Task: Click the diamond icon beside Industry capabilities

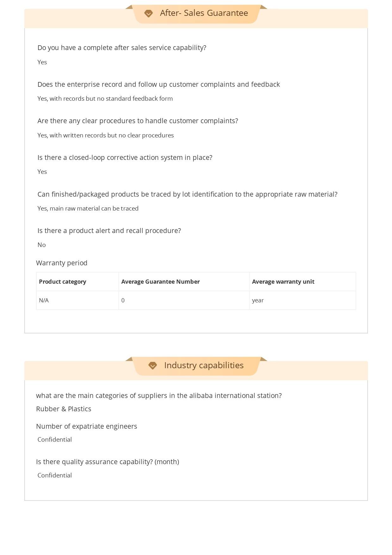Action: 152,366
